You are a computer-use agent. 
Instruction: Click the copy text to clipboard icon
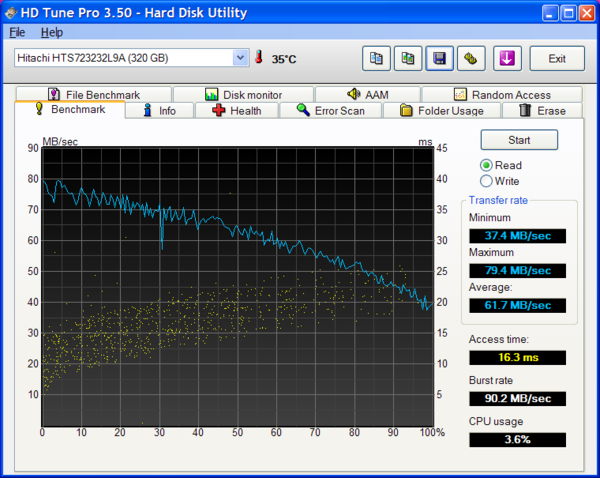376,58
